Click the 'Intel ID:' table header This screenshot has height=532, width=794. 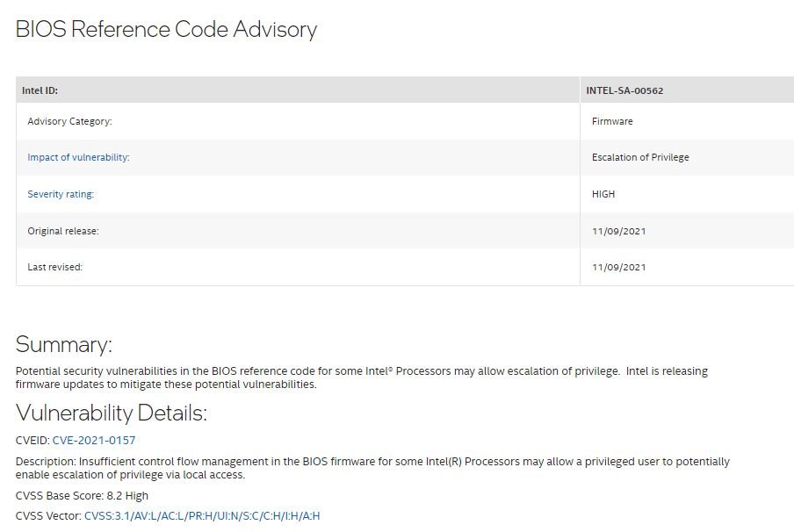coord(40,90)
